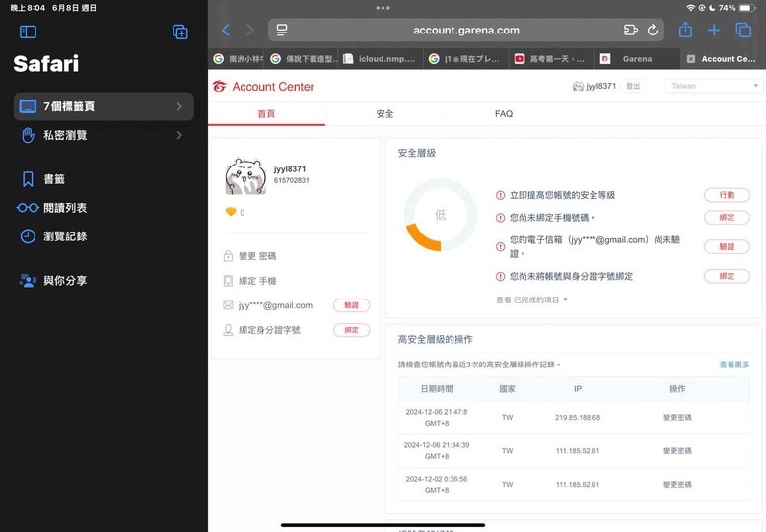Click the 登出 logout button

tap(633, 86)
